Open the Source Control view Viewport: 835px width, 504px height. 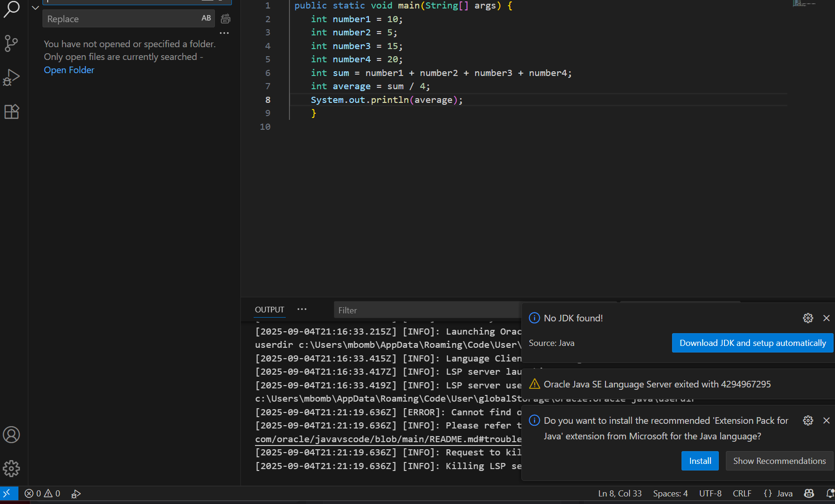(x=11, y=43)
